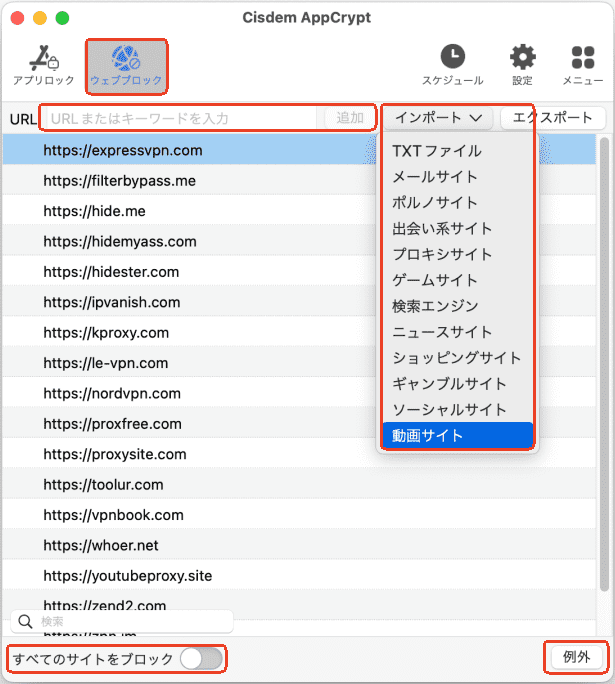Viewport: 615px width, 684px height.
Task: Toggle the すべてのサイトをブロック switch
Action: pyautogui.click(x=200, y=658)
